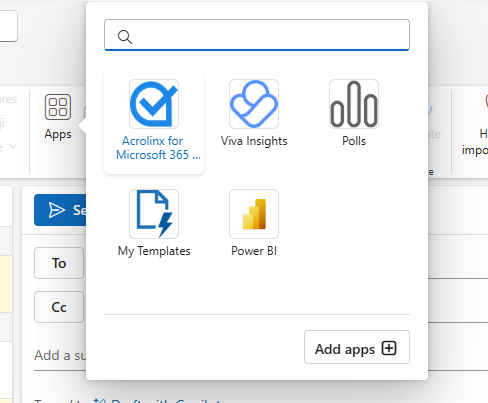Click the Power BI label text
Screen dimensions: 488x403
(254, 251)
